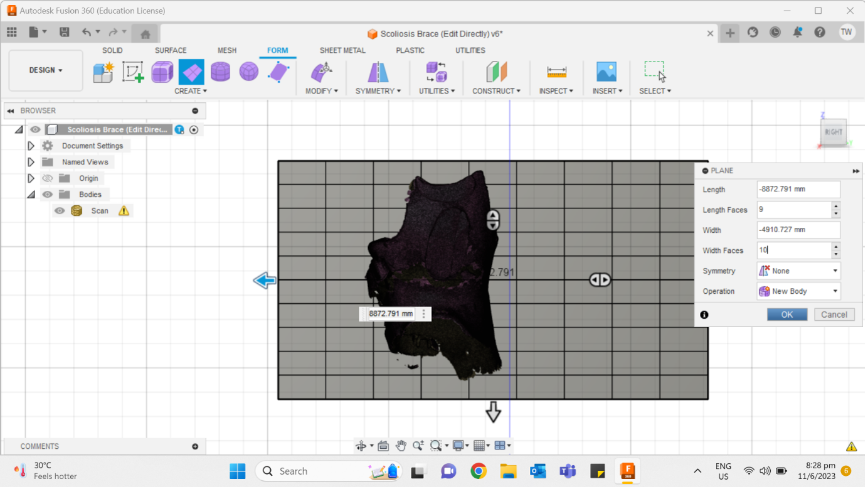This screenshot has width=868, height=489.
Task: Open the Symmetry dropdown in Plane dialog
Action: (798, 272)
